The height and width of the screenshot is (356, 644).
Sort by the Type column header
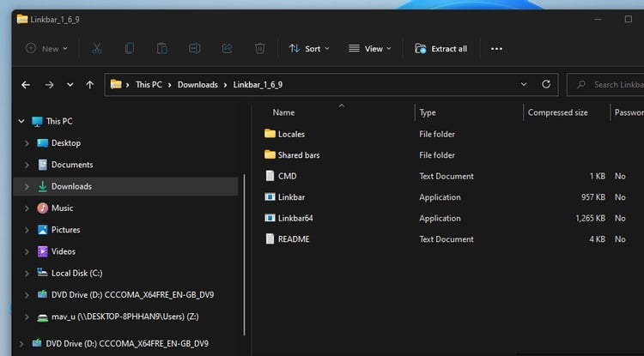click(x=427, y=112)
